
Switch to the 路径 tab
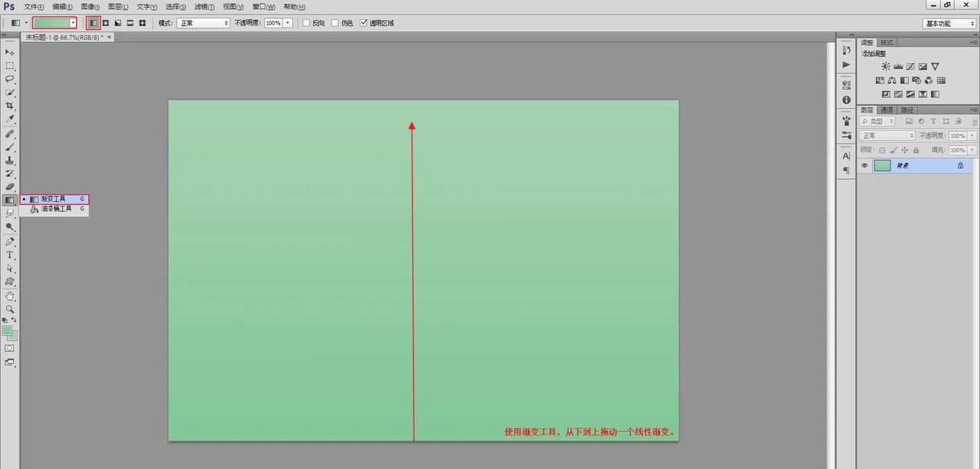coord(906,110)
